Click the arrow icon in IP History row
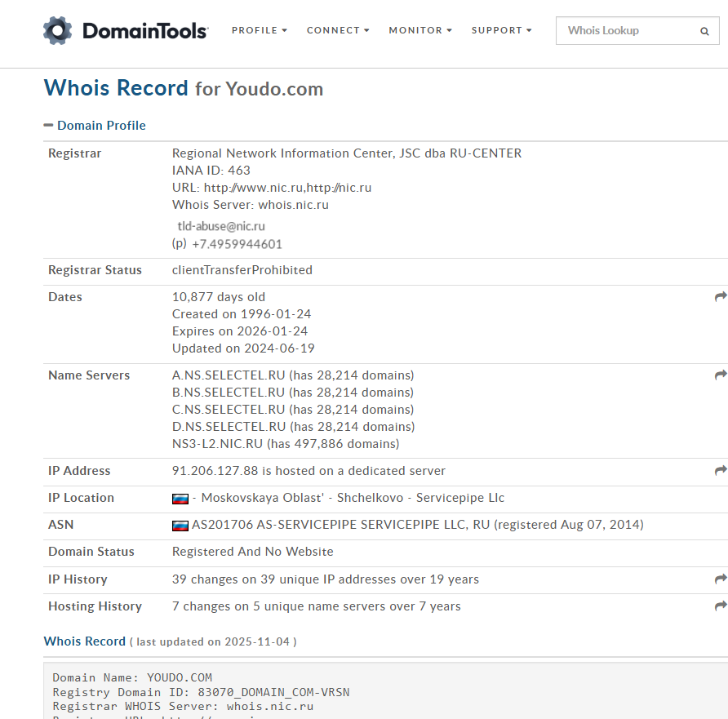The image size is (728, 719). point(720,579)
